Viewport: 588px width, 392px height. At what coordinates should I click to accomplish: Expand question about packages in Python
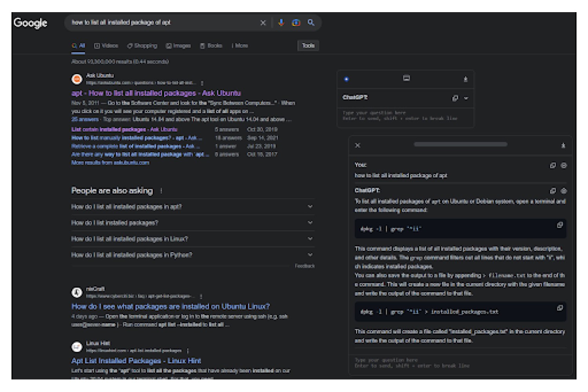tap(193, 255)
